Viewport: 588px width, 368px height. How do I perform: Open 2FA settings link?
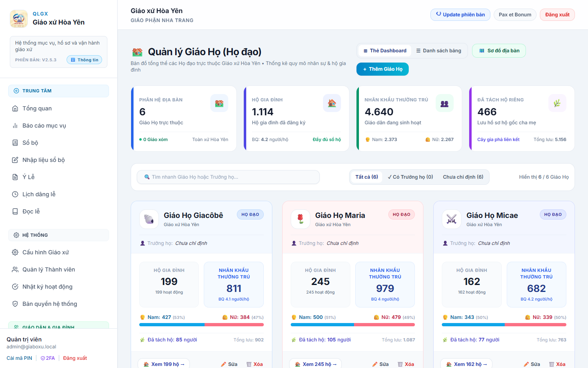coord(48,358)
